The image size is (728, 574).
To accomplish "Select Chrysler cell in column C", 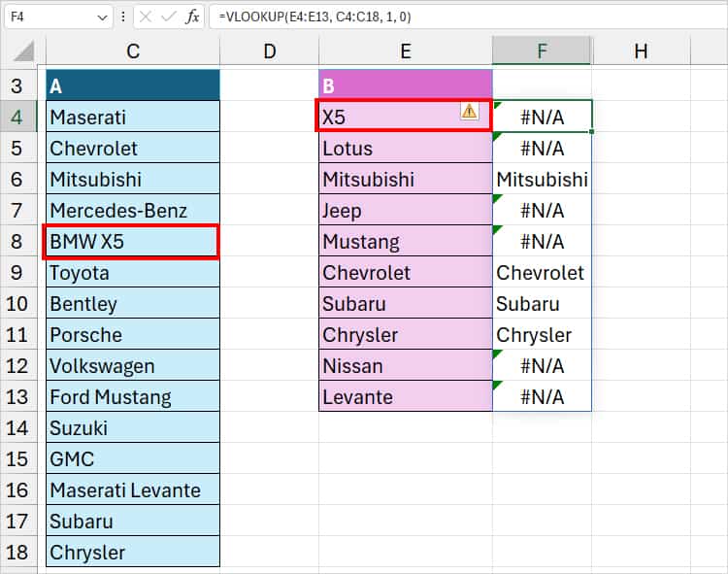I will (133, 553).
